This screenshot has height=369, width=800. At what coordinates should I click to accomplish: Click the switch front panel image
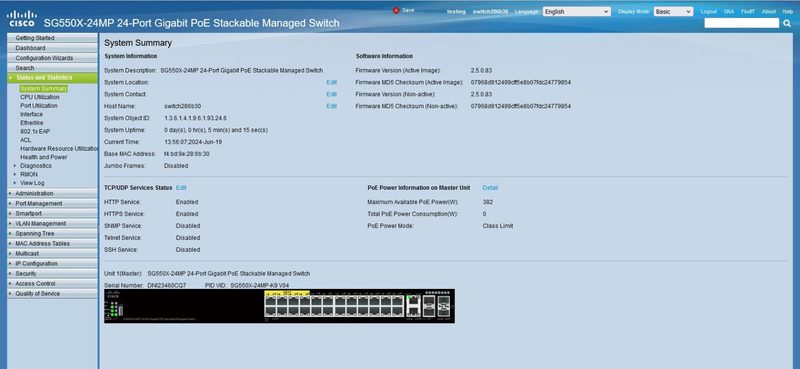point(279,306)
